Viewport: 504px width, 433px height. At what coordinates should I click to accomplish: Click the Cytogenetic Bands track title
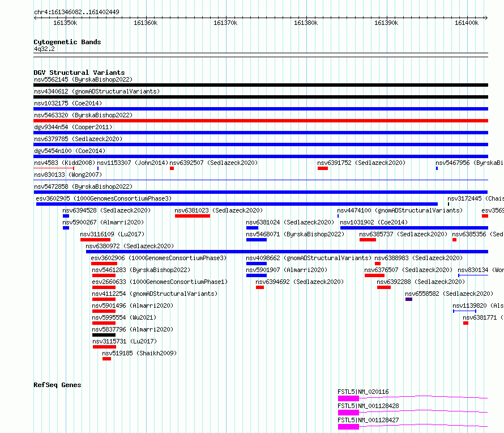pyautogui.click(x=67, y=42)
